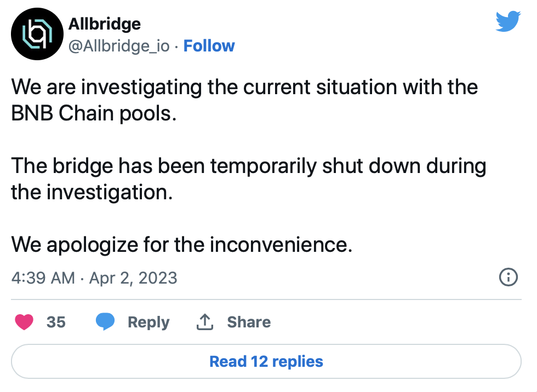537x392 pixels.
Task: Open Read 12 replies button
Action: (266, 361)
